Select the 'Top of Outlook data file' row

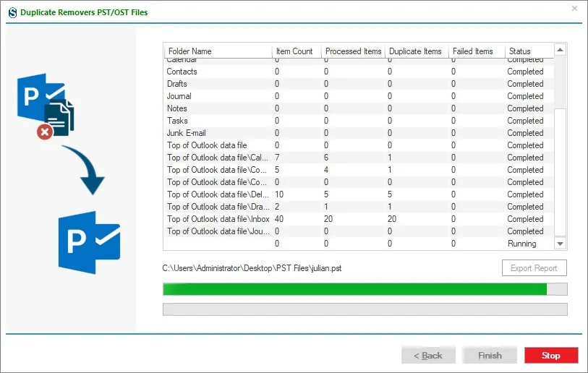tap(359, 145)
